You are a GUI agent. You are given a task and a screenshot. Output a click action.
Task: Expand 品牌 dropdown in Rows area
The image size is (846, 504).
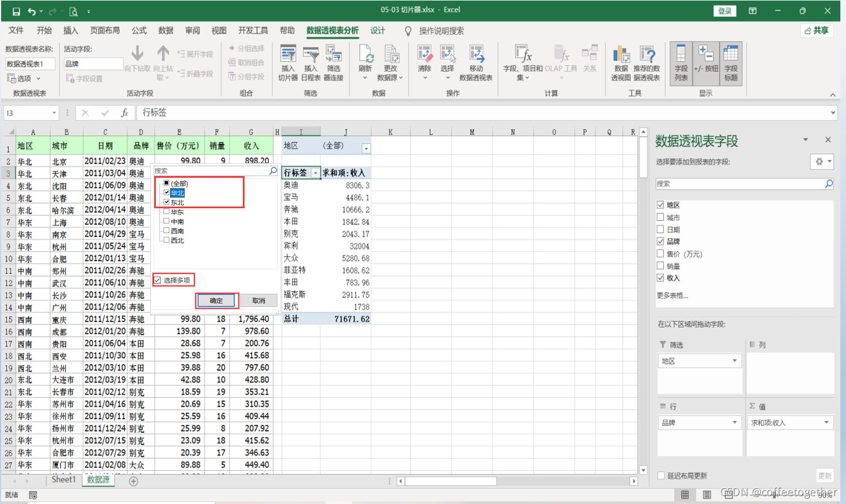pos(735,422)
